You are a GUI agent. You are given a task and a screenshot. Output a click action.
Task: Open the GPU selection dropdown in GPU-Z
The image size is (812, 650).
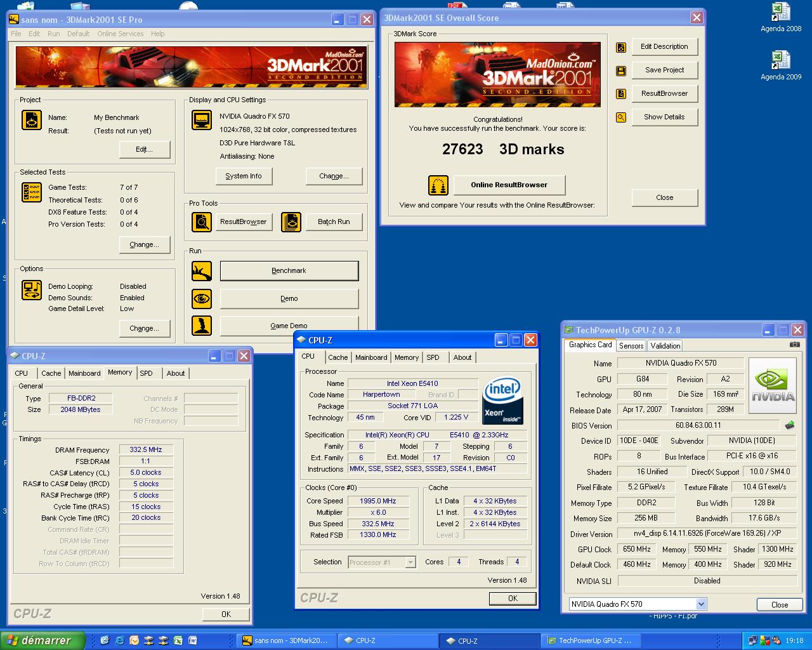click(701, 604)
